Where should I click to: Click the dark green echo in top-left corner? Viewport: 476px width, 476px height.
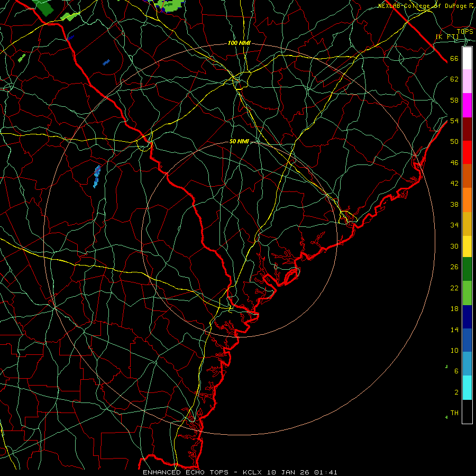(x=44, y=7)
